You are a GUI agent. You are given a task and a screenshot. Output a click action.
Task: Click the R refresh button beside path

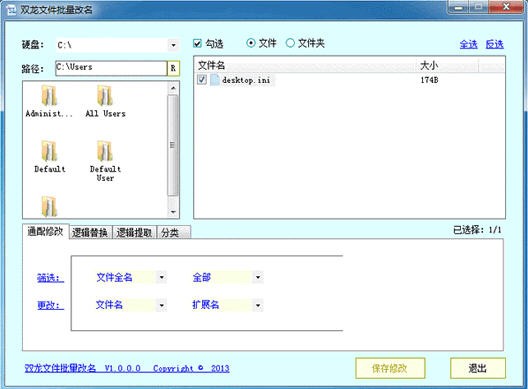coord(173,68)
